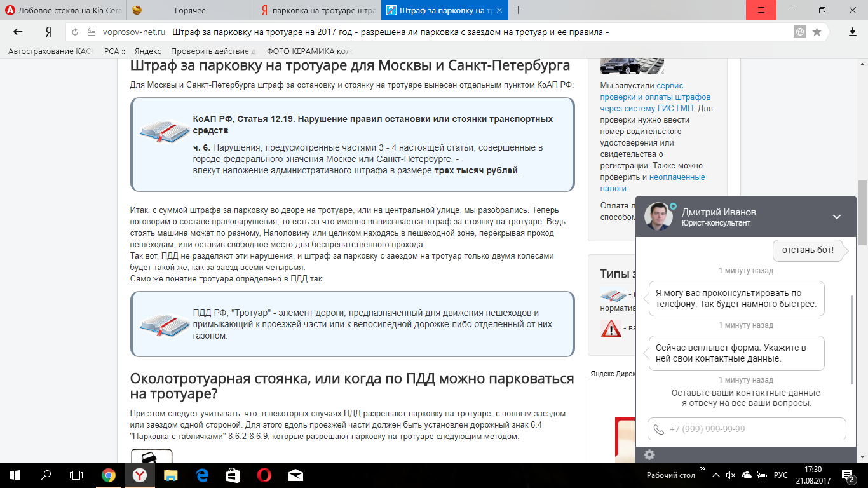Open Windows search from the taskbar
The width and height of the screenshot is (868, 488).
click(46, 475)
